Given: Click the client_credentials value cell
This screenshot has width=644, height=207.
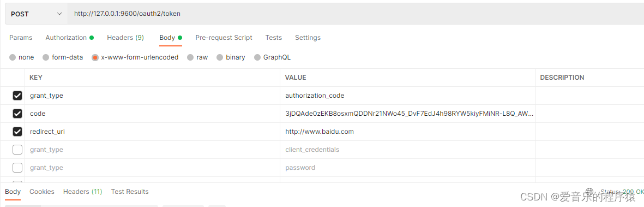Looking at the screenshot, I should [x=408, y=150].
